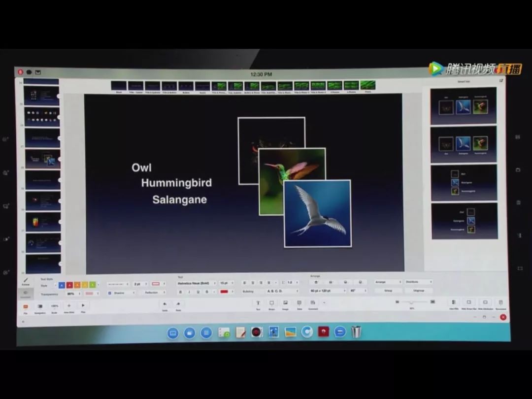
Task: Open the app grid launcher in dock
Action: click(x=206, y=333)
